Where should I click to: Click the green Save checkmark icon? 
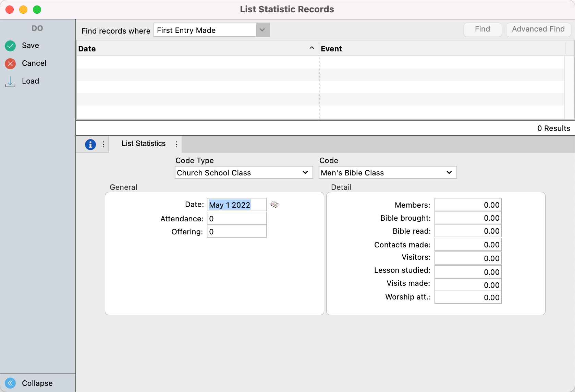pyautogui.click(x=10, y=46)
